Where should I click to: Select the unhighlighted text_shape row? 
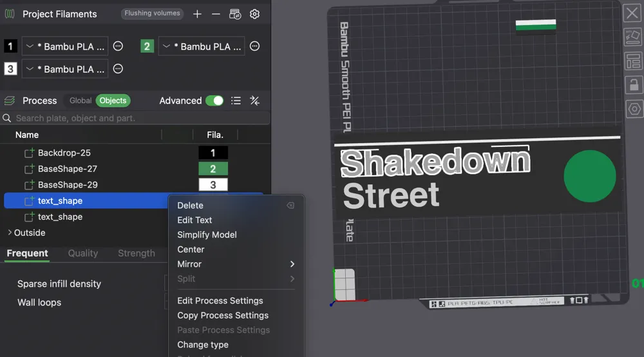(61, 217)
